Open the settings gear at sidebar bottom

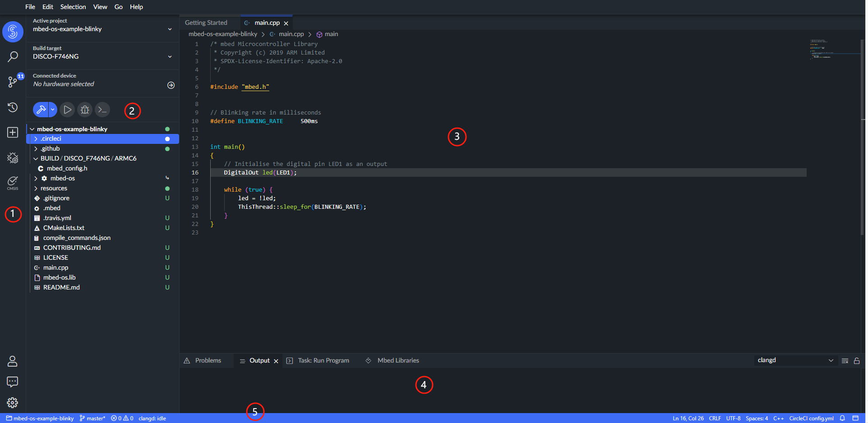tap(13, 402)
